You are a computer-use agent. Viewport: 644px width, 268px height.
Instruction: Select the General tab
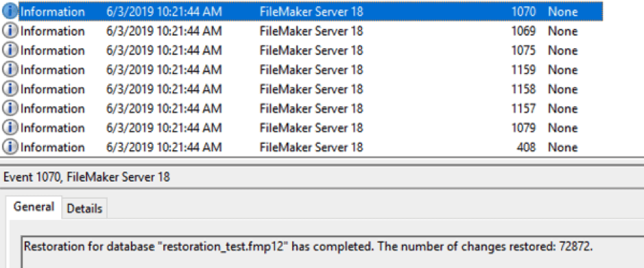(34, 207)
